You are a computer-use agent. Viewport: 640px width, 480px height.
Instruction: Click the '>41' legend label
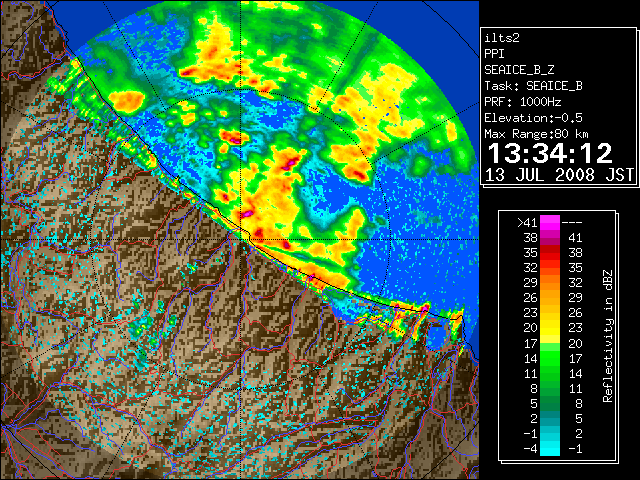(x=527, y=223)
